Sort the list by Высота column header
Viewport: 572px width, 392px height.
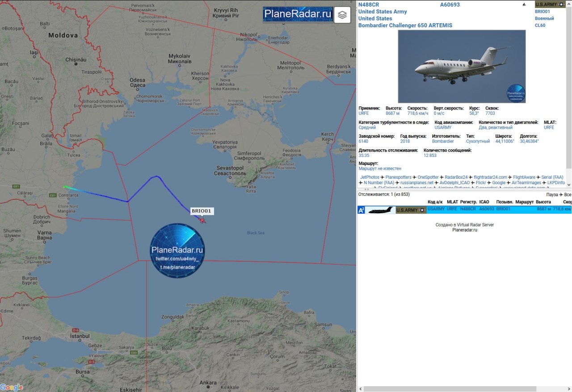click(x=543, y=202)
